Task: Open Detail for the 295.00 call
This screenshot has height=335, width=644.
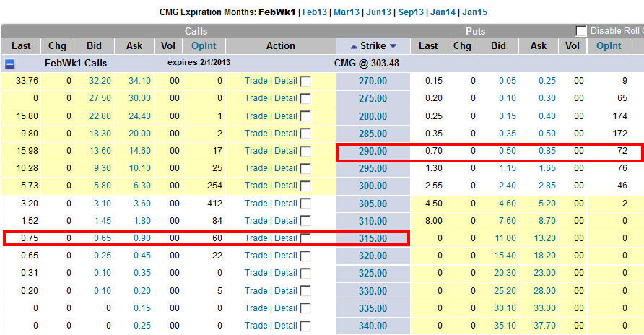Action: pos(285,168)
